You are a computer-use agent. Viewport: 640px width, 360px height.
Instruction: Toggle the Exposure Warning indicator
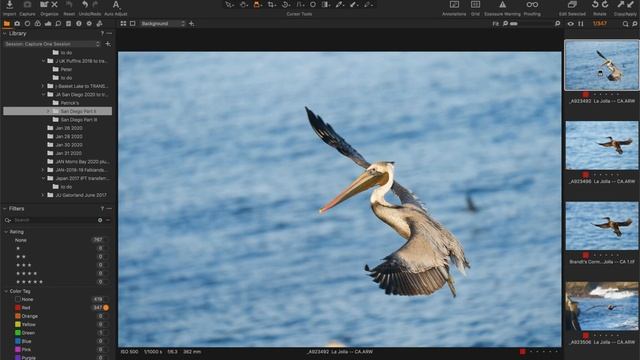502,5
